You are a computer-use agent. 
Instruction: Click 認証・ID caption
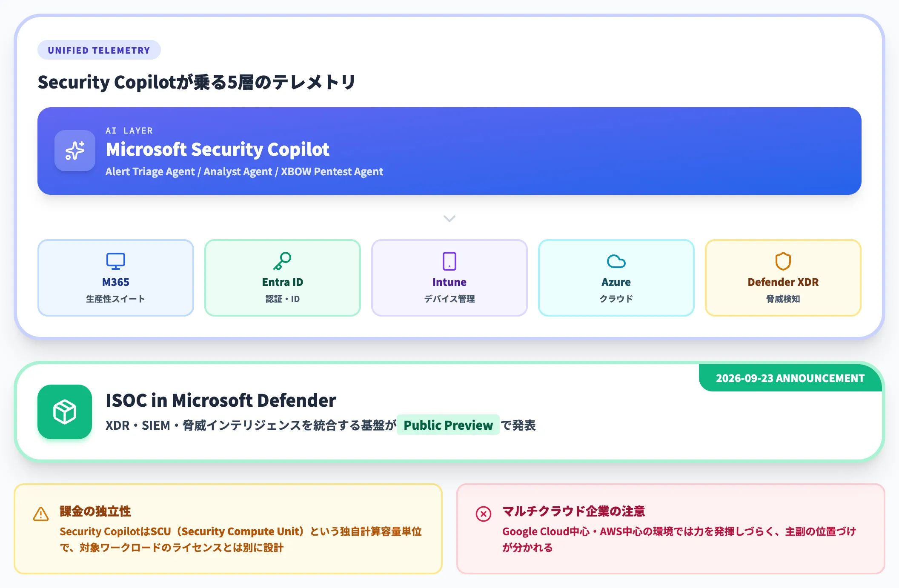(x=283, y=299)
